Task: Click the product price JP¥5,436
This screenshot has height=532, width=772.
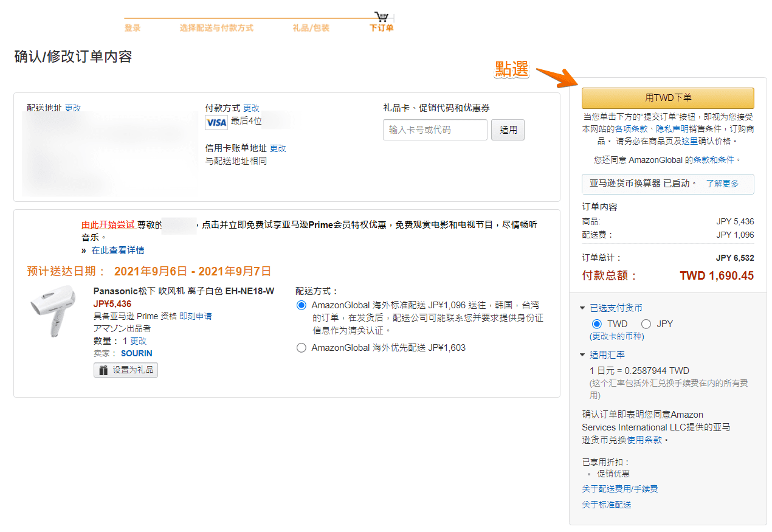Action: (112, 304)
